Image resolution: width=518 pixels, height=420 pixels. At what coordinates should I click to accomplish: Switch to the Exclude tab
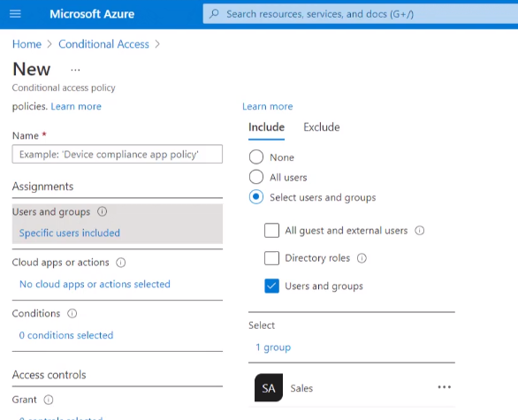click(322, 127)
